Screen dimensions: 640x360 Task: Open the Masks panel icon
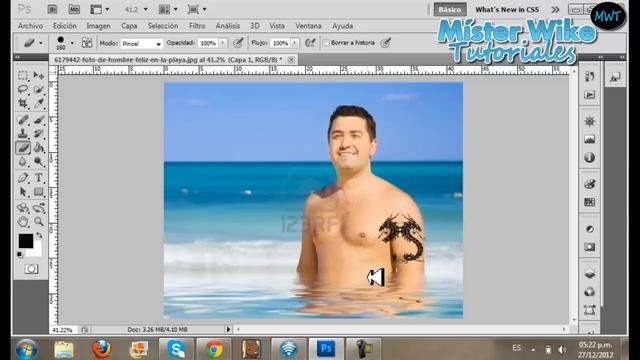(x=589, y=247)
